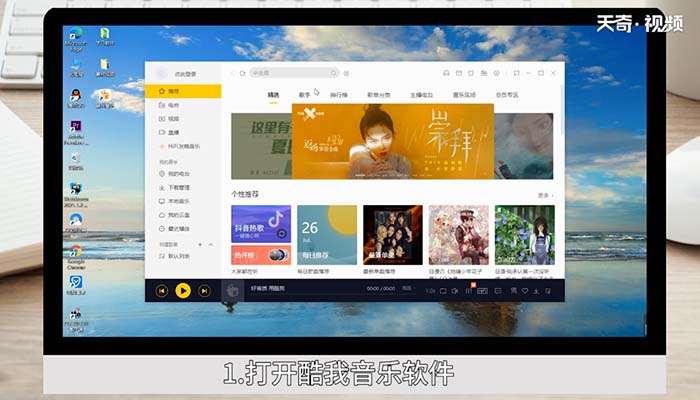Open the 抖音热歌 card
This screenshot has height=400, width=700.
point(261,224)
